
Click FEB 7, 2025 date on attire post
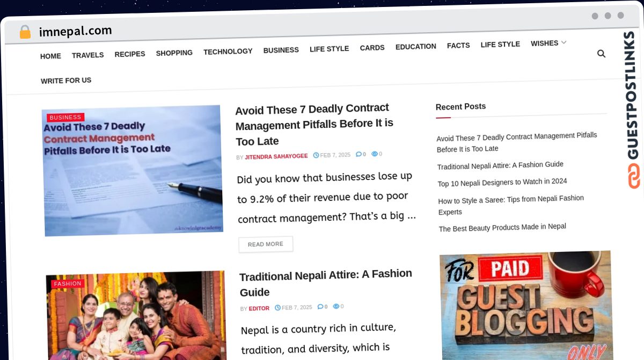pyautogui.click(x=297, y=307)
